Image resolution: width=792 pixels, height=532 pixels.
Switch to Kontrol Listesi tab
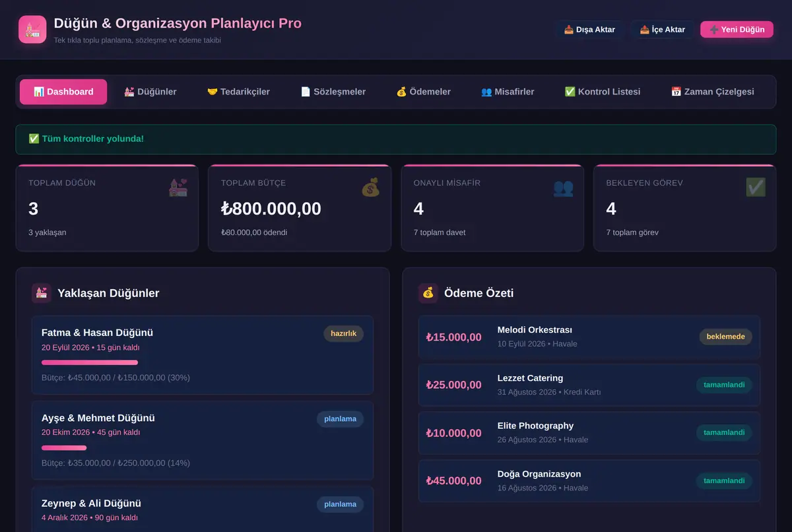tap(603, 92)
